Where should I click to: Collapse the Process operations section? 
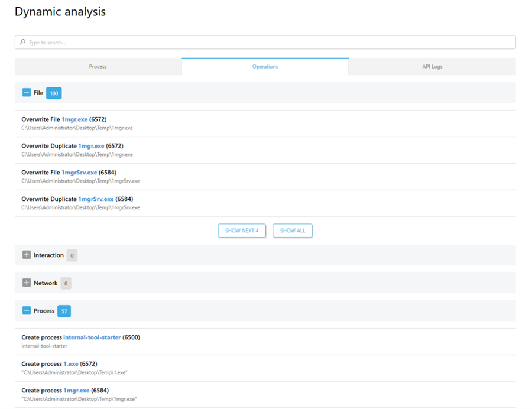click(x=27, y=311)
